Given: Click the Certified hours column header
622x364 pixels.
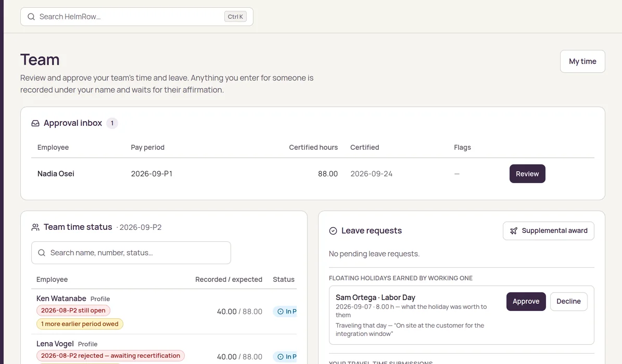Looking at the screenshot, I should pyautogui.click(x=313, y=147).
